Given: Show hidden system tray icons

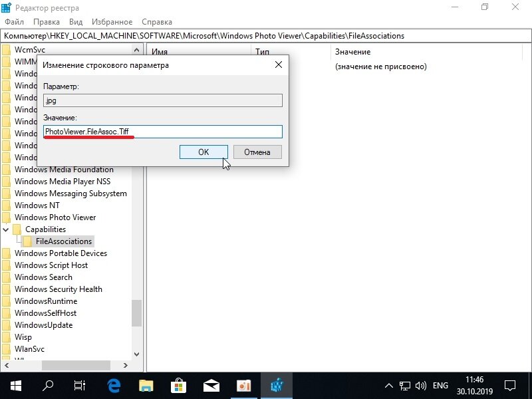Looking at the screenshot, I should pyautogui.click(x=389, y=386).
